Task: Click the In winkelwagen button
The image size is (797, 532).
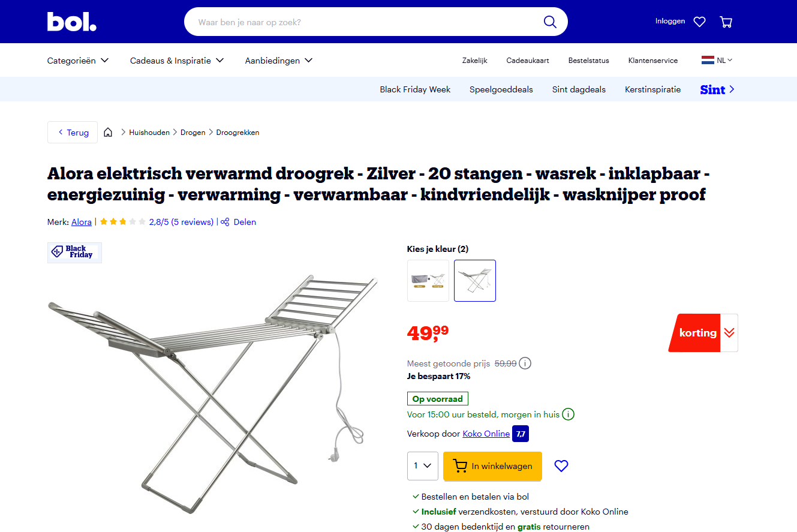Action: click(x=492, y=466)
